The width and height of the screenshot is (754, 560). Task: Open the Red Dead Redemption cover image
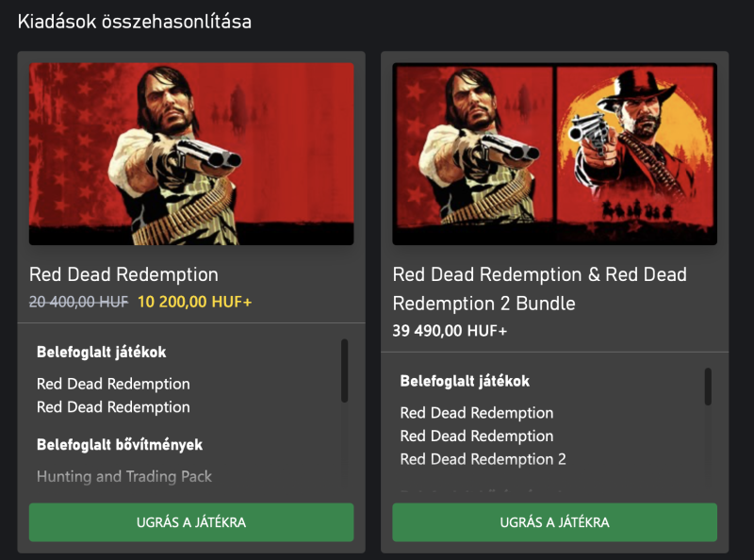(x=191, y=154)
